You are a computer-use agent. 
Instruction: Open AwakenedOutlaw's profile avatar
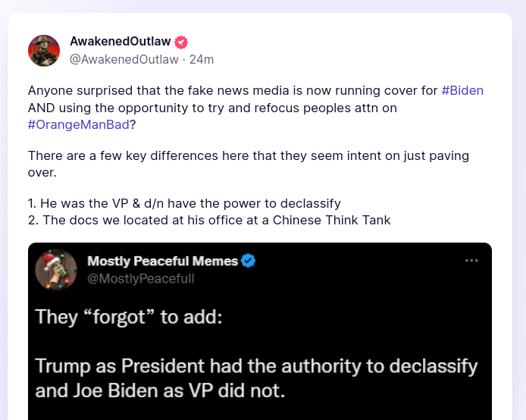(44, 51)
